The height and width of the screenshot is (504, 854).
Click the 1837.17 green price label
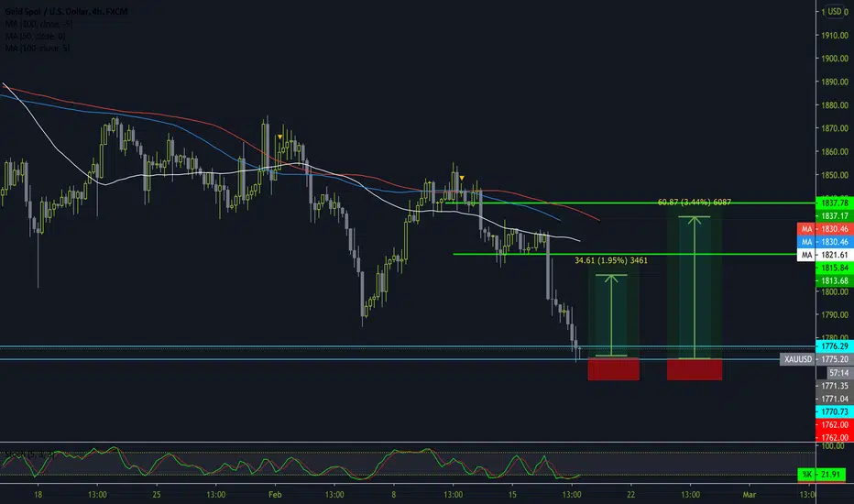point(835,215)
